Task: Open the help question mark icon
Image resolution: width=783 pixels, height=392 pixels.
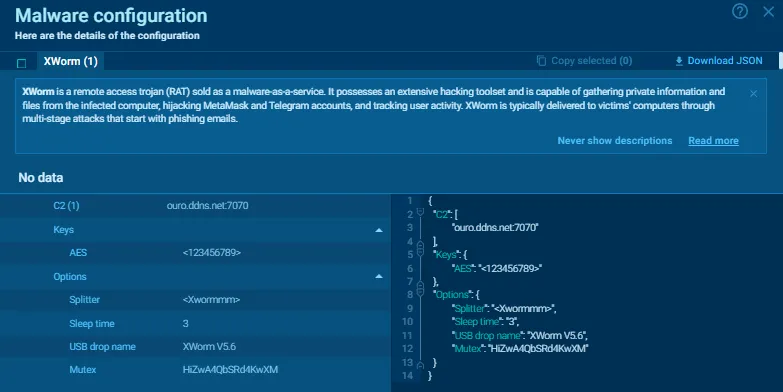Action: (x=740, y=11)
